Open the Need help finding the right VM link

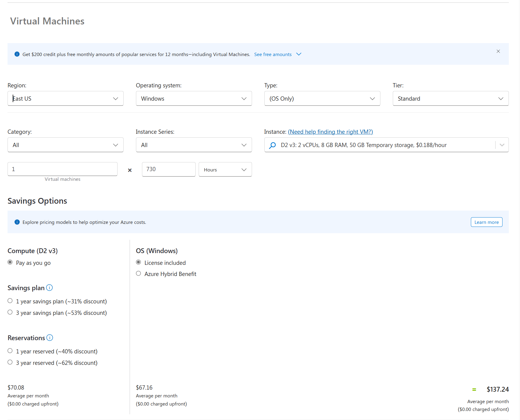coord(330,132)
